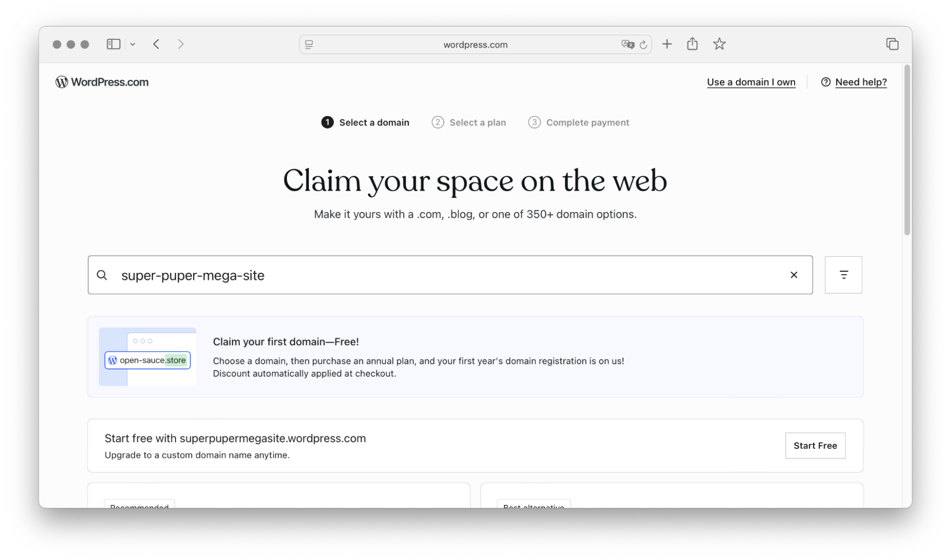Open the domain filter options
Screen dimensions: 951x560
843,275
